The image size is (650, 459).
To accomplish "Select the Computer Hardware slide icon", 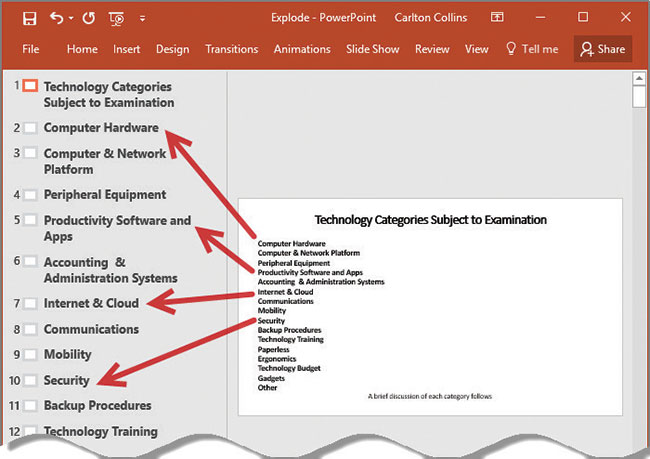I will tap(30, 128).
